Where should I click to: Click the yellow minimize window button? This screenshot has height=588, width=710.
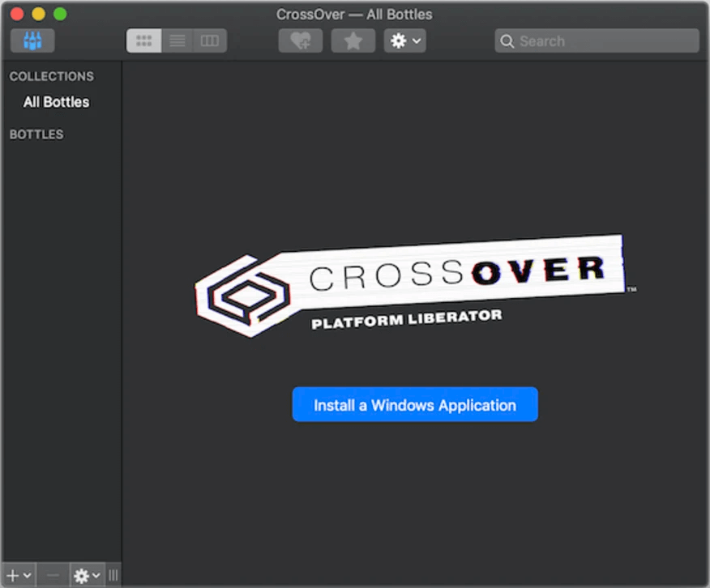[x=38, y=14]
